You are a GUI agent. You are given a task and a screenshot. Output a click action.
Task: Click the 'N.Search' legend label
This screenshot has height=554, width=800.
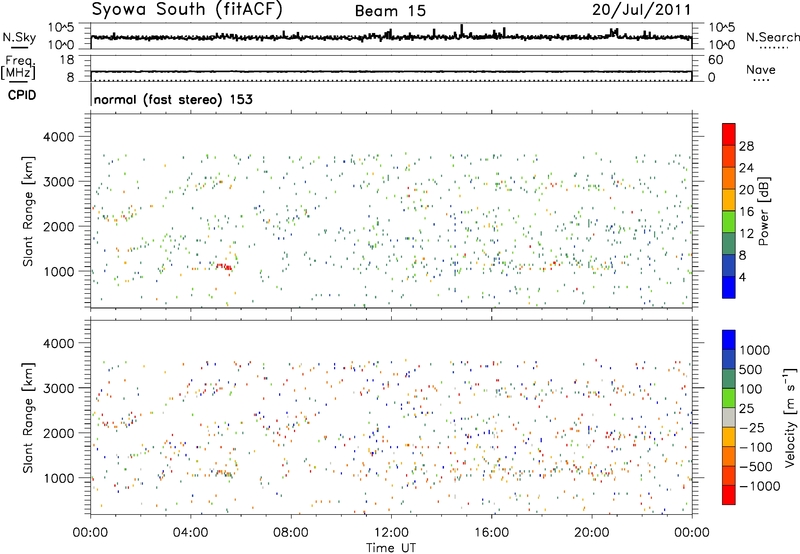[772, 37]
